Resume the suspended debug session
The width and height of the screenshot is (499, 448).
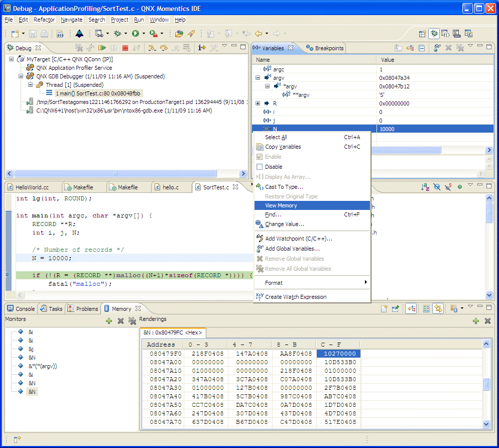[x=101, y=48]
